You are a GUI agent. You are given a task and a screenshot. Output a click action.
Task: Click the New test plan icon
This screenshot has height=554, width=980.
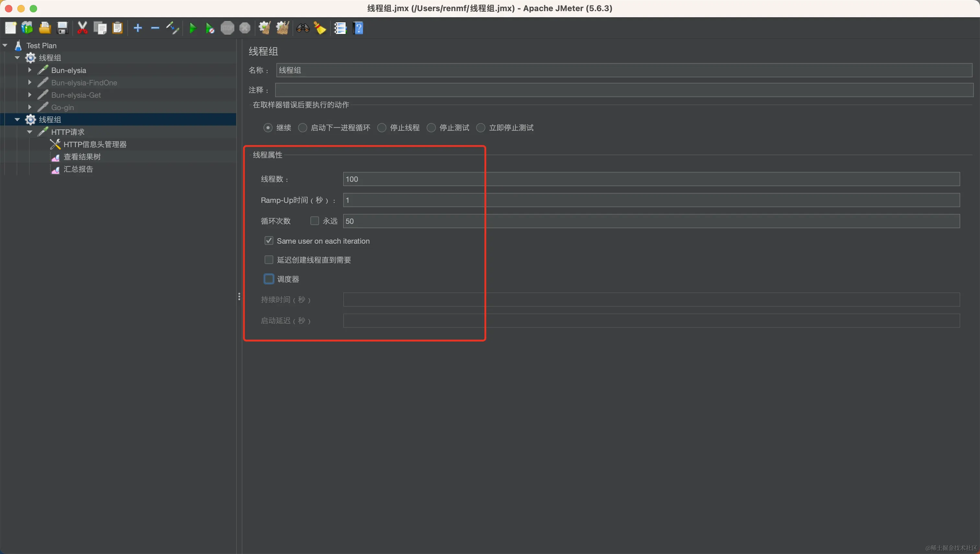[11, 28]
